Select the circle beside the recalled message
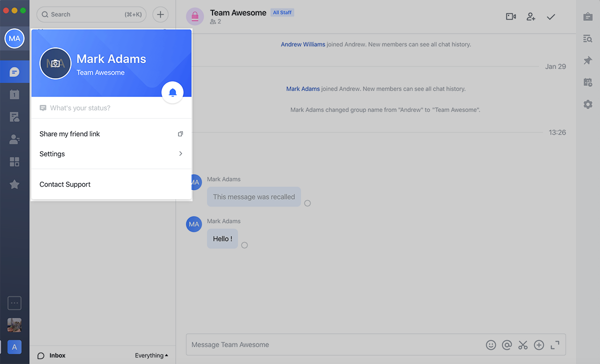Image resolution: width=600 pixels, height=364 pixels. click(x=307, y=203)
